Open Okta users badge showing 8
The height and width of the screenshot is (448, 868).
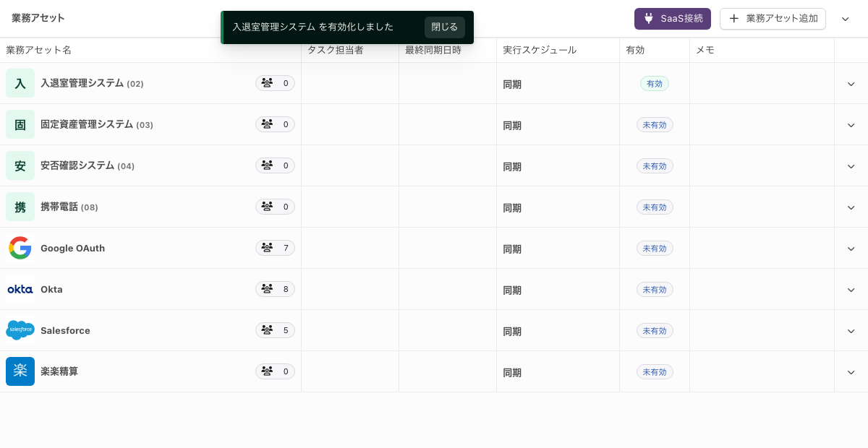275,289
